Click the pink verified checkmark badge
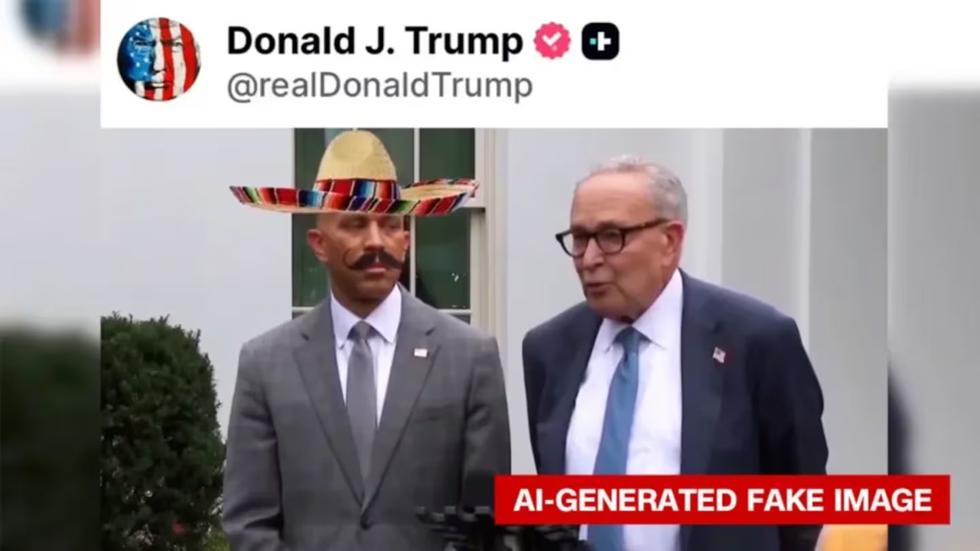Screen dimensions: 980x551 pyautogui.click(x=552, y=41)
